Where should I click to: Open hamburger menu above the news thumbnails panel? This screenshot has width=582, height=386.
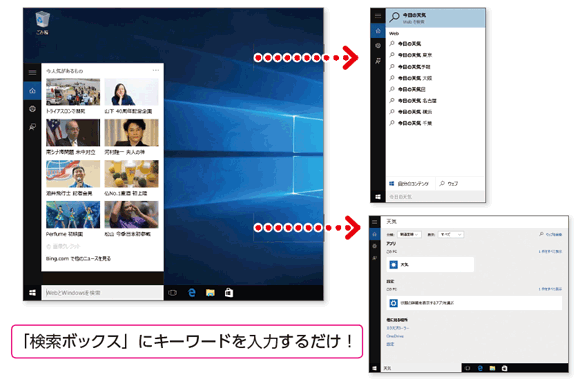[x=32, y=72]
